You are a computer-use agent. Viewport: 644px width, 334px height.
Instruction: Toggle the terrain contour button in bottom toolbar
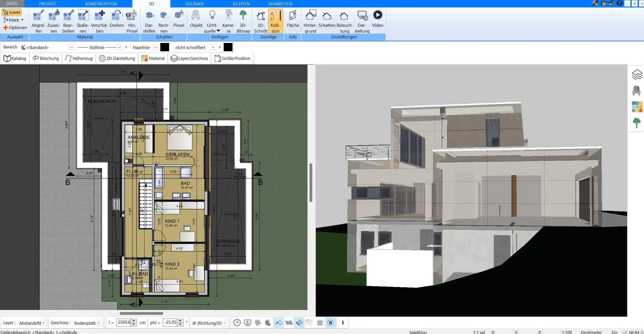click(x=309, y=323)
